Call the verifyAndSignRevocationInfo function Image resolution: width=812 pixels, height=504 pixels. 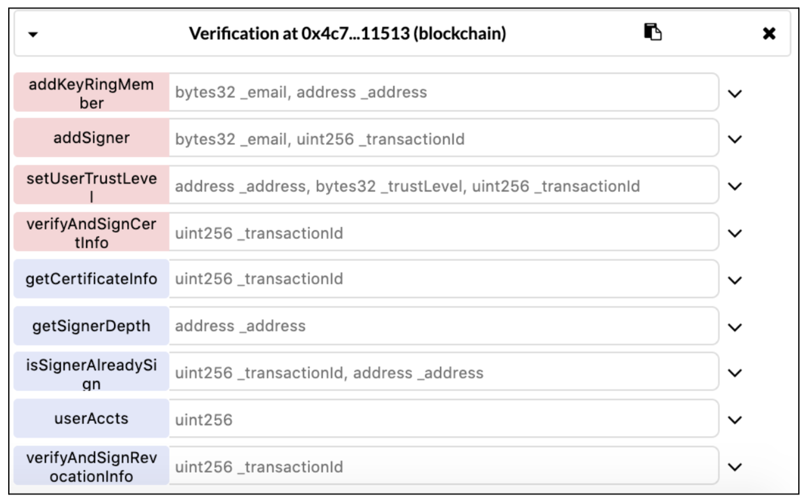coord(91,466)
